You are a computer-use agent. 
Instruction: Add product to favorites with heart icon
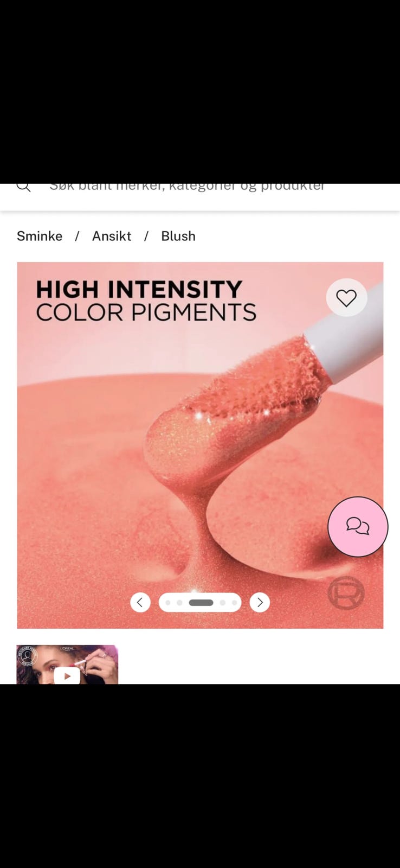346,297
